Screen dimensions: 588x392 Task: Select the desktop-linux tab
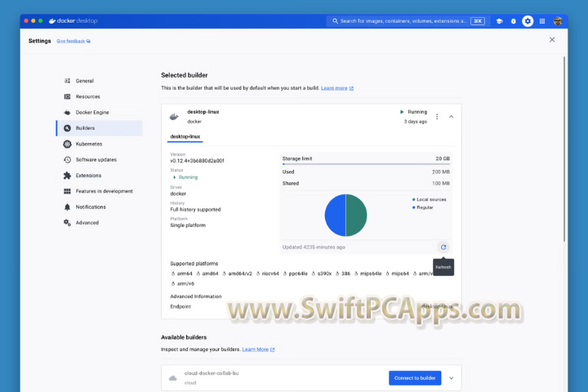click(185, 136)
